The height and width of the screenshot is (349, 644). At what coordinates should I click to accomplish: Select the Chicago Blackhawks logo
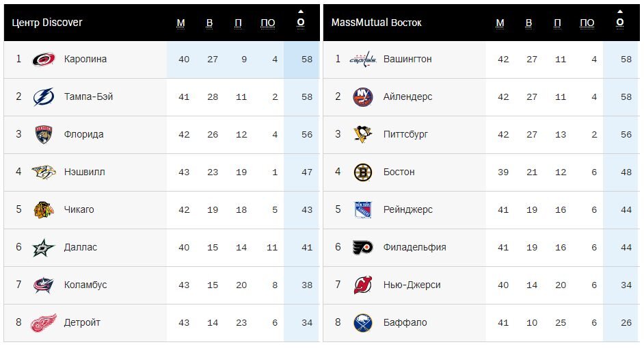44,209
